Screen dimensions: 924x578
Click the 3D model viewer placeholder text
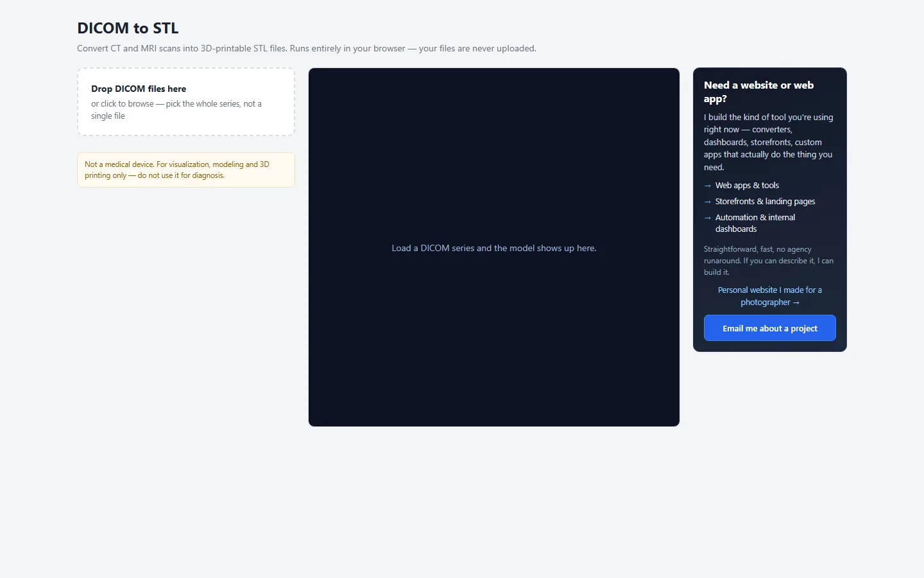pyautogui.click(x=494, y=248)
